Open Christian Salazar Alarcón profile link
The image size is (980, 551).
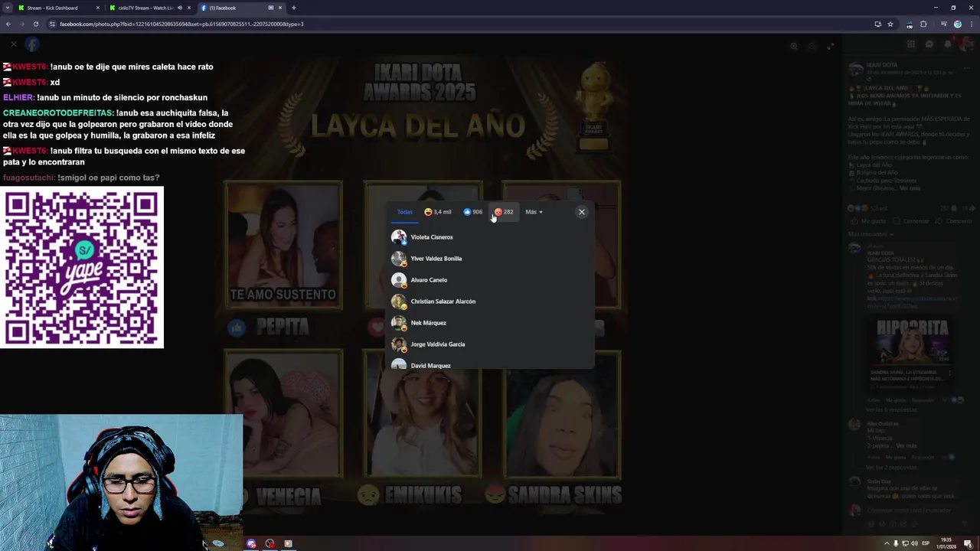click(443, 302)
